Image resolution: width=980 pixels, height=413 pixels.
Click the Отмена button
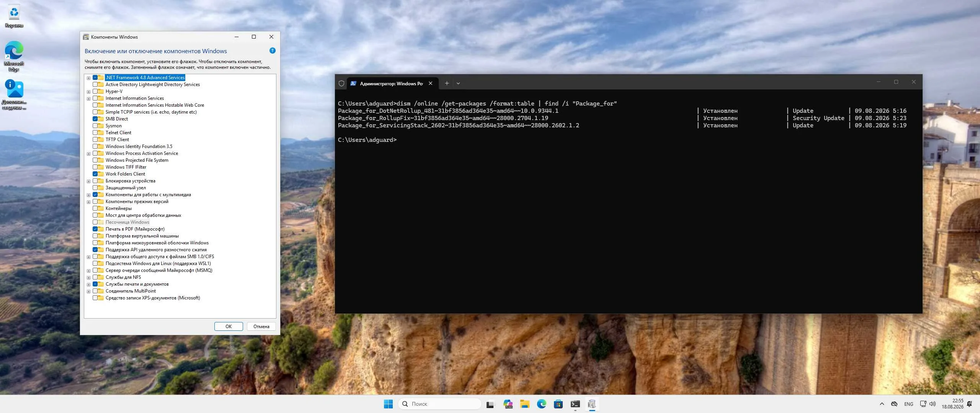click(261, 327)
